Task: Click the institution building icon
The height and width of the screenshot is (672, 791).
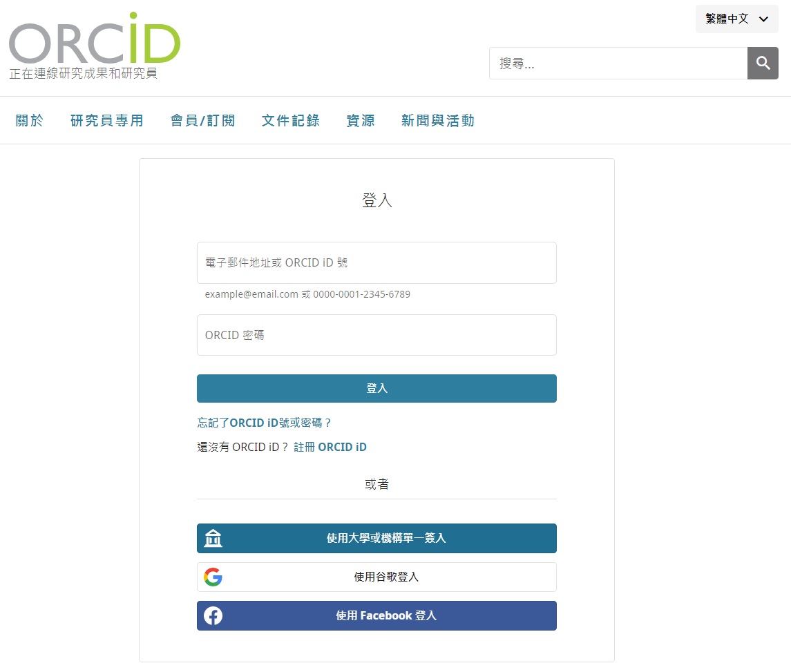Action: 213,538
